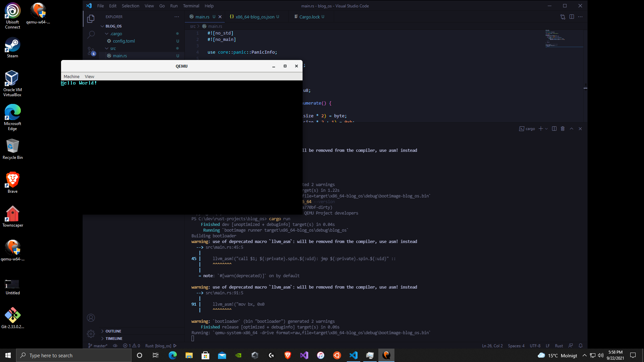The height and width of the screenshot is (362, 644).
Task: Click the errors and warnings count
Action: [131, 346]
